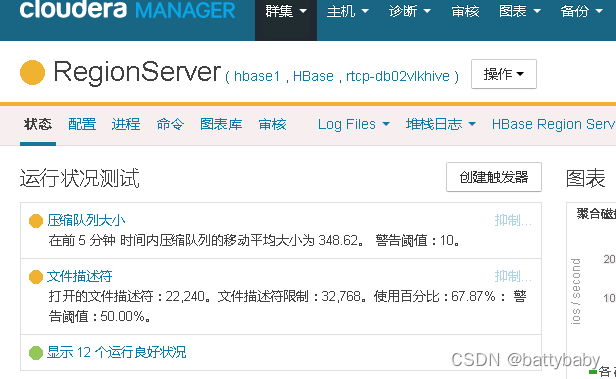Click the orange icon beside 压缩队列大小

tap(36, 221)
